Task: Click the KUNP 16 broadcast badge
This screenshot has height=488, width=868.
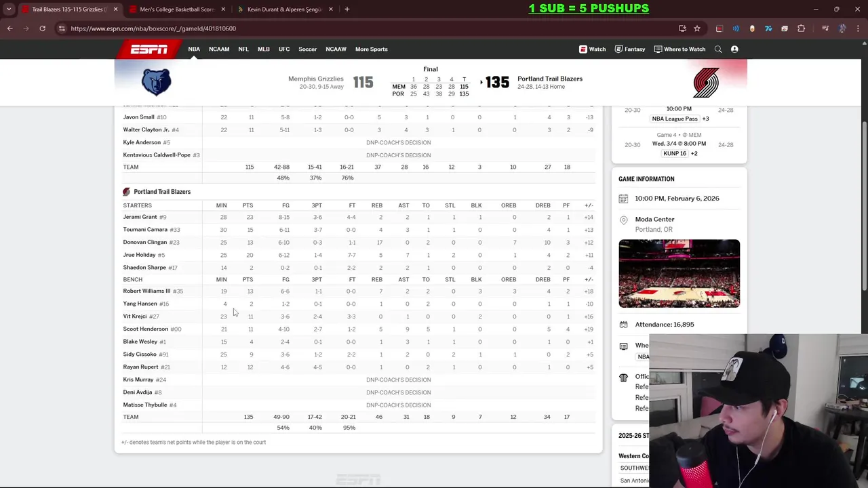Action: tap(675, 154)
